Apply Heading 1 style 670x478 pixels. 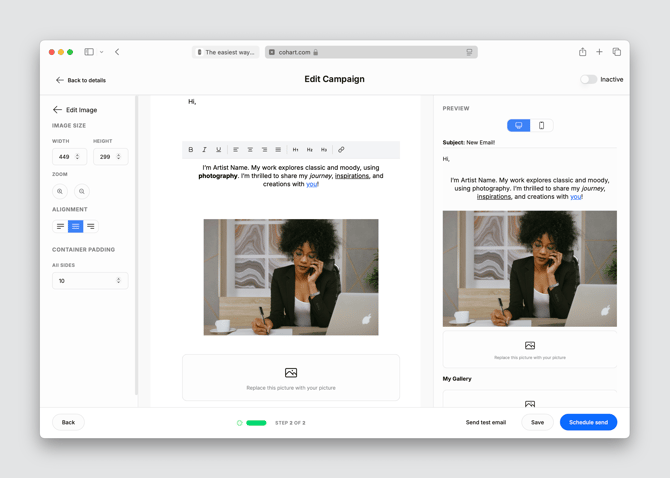coord(295,150)
